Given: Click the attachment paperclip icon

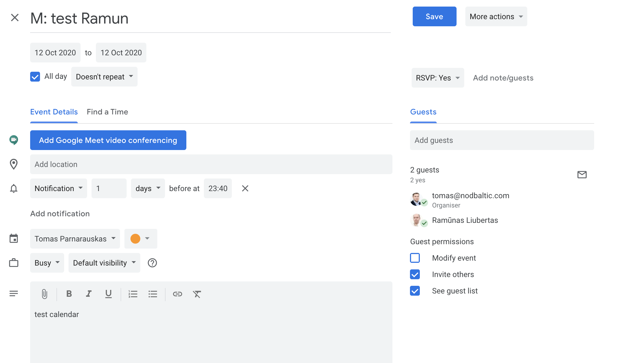Looking at the screenshot, I should point(44,294).
